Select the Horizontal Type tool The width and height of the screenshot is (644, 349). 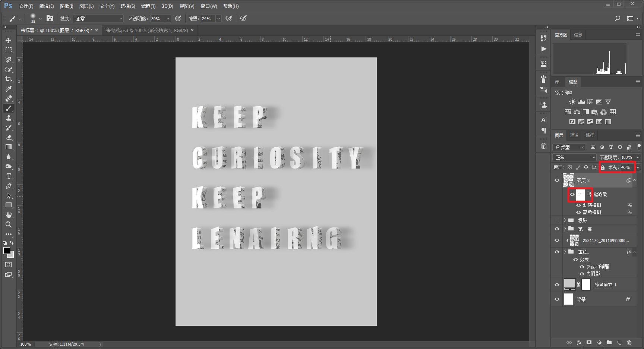[x=8, y=176]
